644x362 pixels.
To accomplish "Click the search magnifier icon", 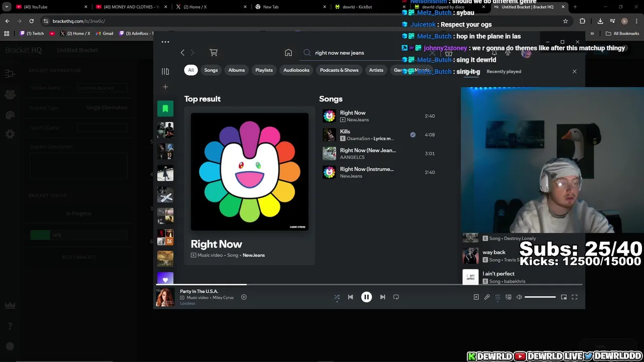I will (x=307, y=53).
